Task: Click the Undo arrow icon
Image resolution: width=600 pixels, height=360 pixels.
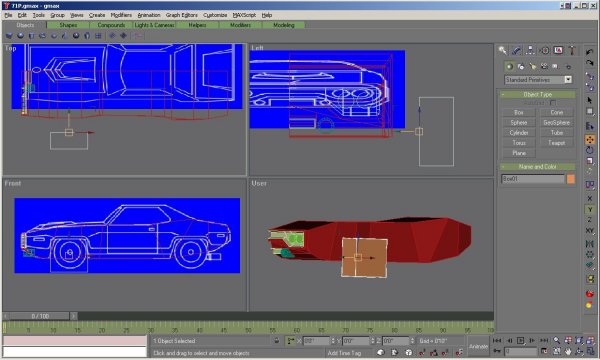Action: click(x=590, y=52)
